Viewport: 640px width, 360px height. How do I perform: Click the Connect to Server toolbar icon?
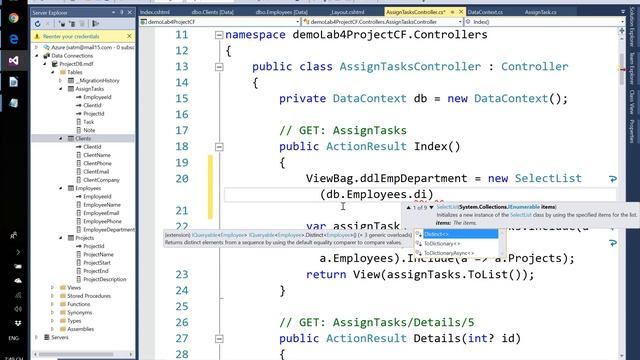tap(72, 24)
